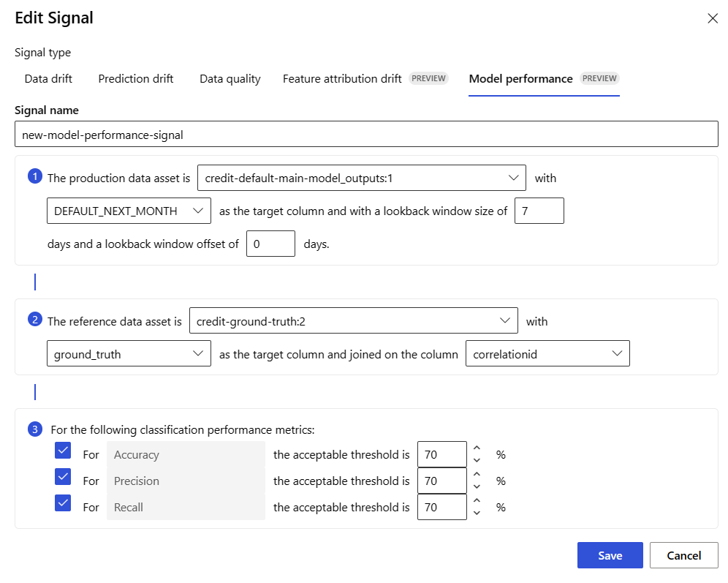The width and height of the screenshot is (728, 583).
Task: Save the signal changes
Action: click(610, 555)
